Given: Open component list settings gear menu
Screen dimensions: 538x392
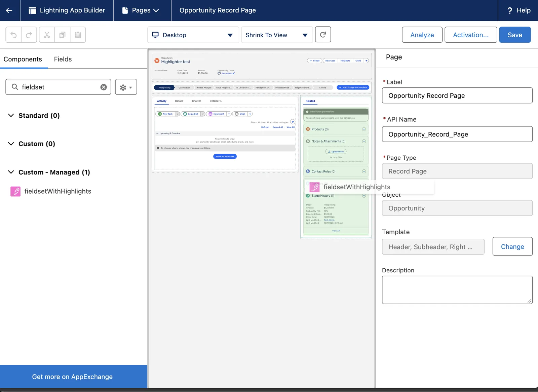Looking at the screenshot, I should point(126,87).
